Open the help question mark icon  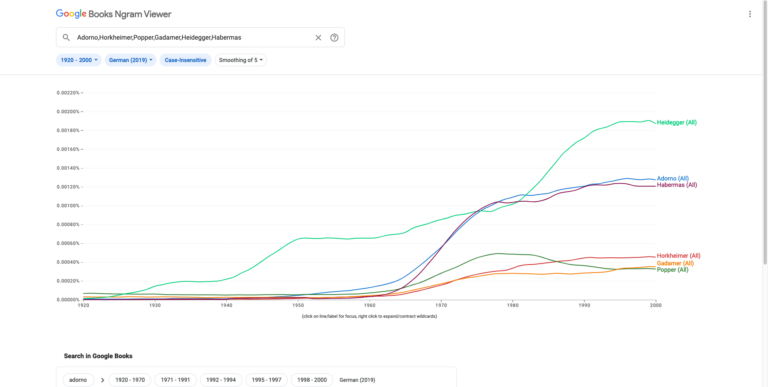[334, 37]
